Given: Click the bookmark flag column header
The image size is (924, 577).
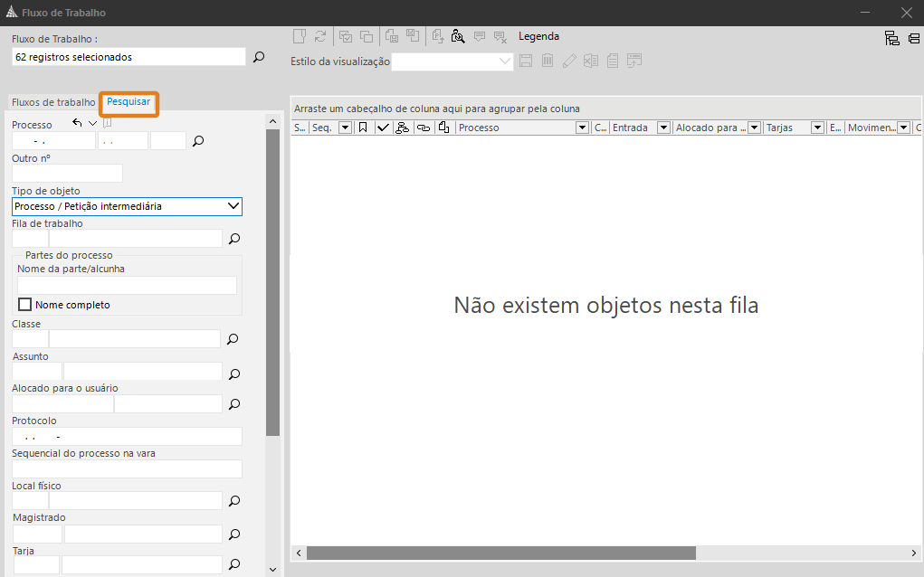Looking at the screenshot, I should click(363, 128).
